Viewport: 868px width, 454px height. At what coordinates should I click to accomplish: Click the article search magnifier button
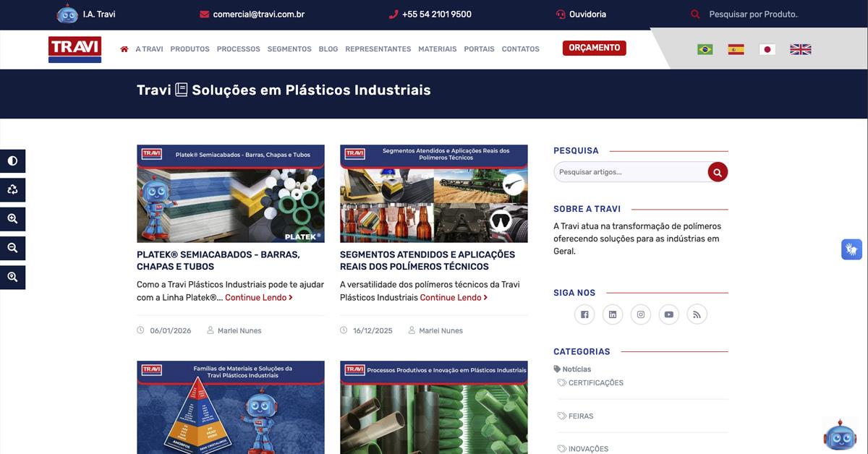pyautogui.click(x=717, y=172)
